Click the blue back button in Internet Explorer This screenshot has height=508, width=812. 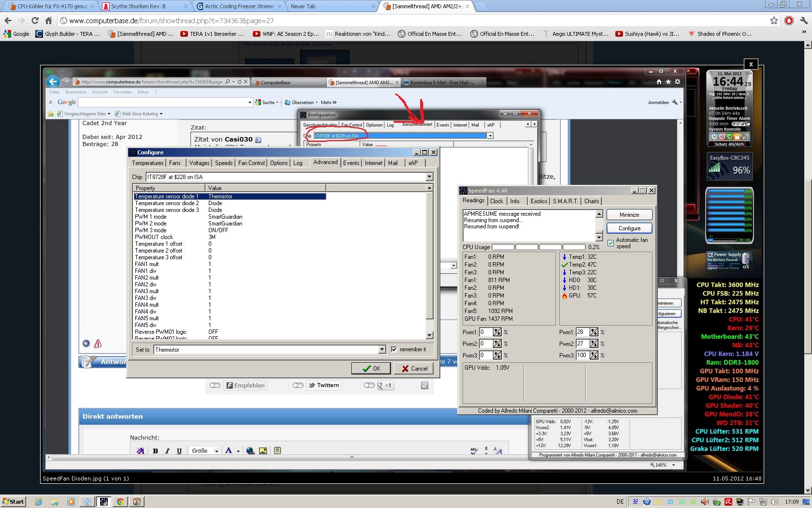(54, 81)
